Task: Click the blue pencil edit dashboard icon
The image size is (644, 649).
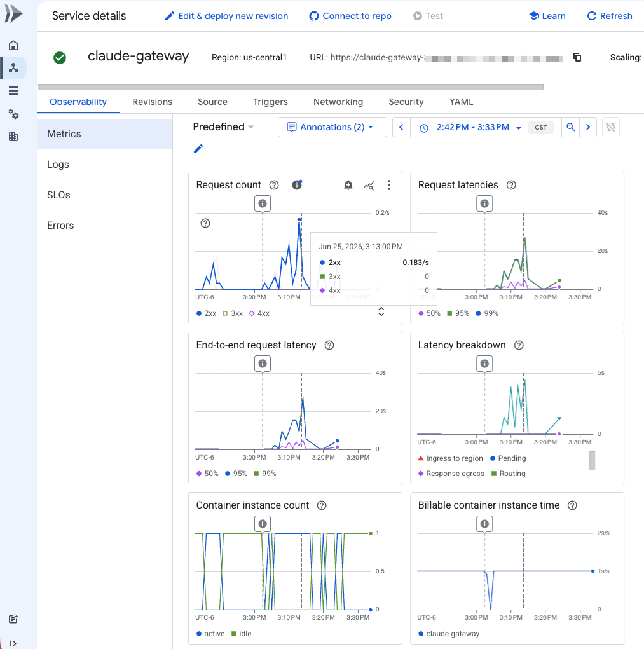Action: coord(198,149)
